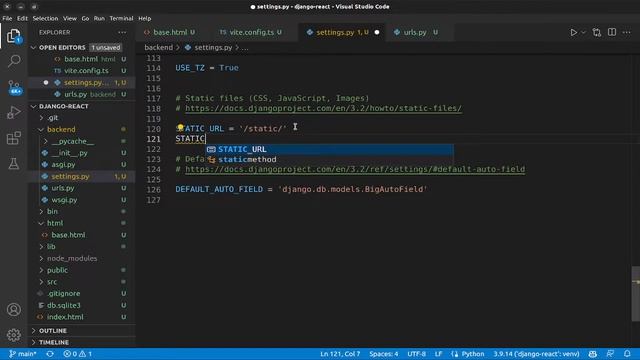
Task: Open Explorer views and more actions ellipsis
Action: click(122, 32)
